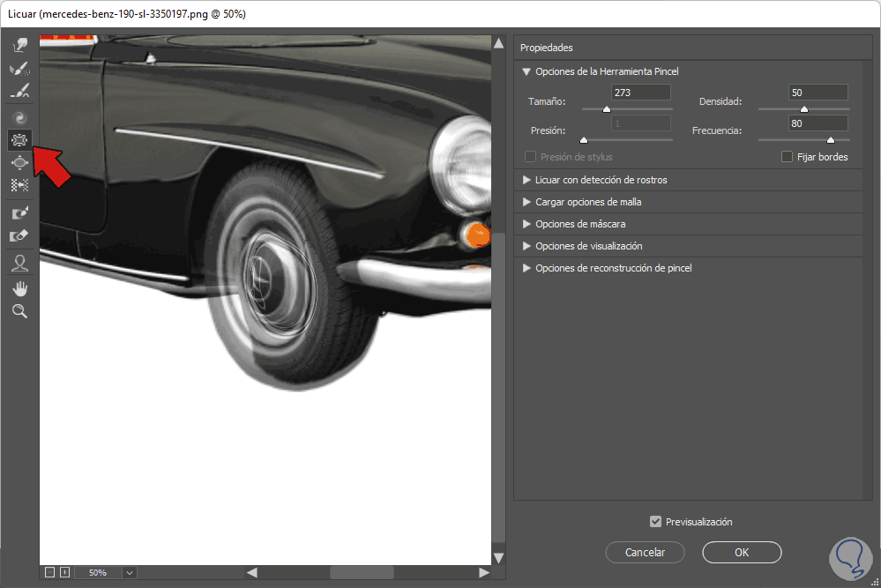The image size is (881, 588).
Task: Uncheck the Previsualización checkbox
Action: (655, 522)
